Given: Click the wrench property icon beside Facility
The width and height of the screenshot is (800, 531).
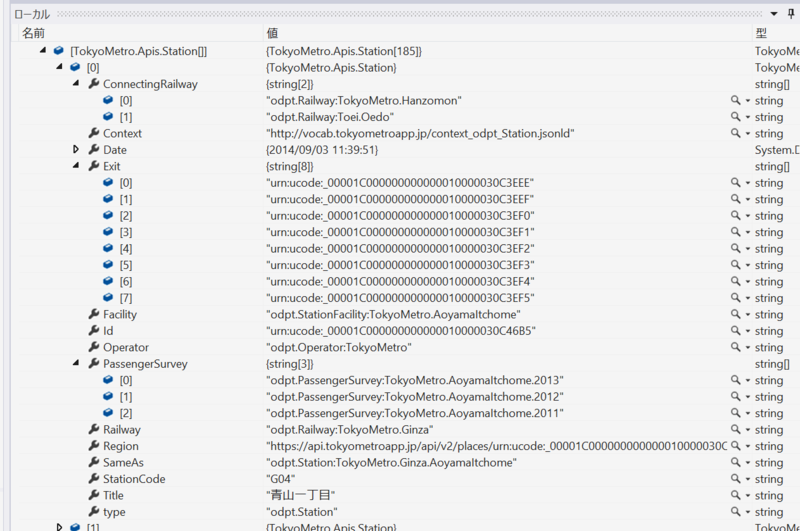Looking at the screenshot, I should [94, 314].
